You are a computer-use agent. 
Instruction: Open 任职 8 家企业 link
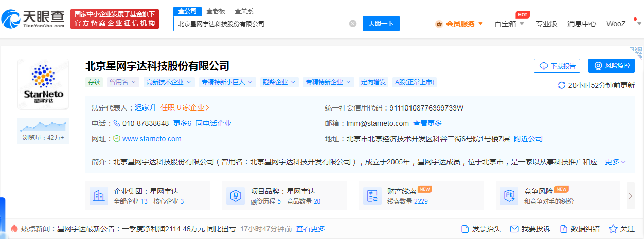click(185, 108)
